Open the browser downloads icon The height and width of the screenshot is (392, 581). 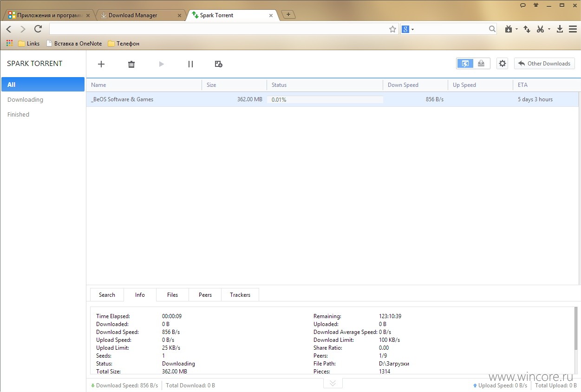560,29
